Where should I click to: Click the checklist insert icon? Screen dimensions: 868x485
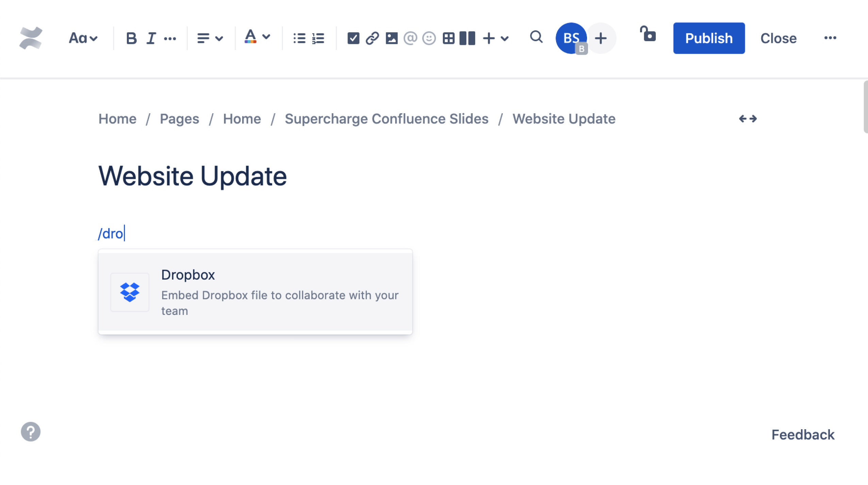352,38
